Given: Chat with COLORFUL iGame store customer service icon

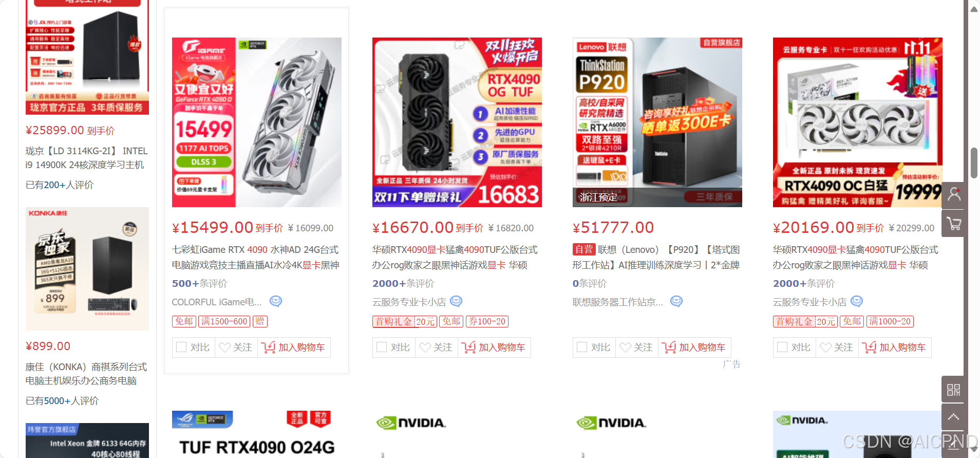Looking at the screenshot, I should point(276,301).
